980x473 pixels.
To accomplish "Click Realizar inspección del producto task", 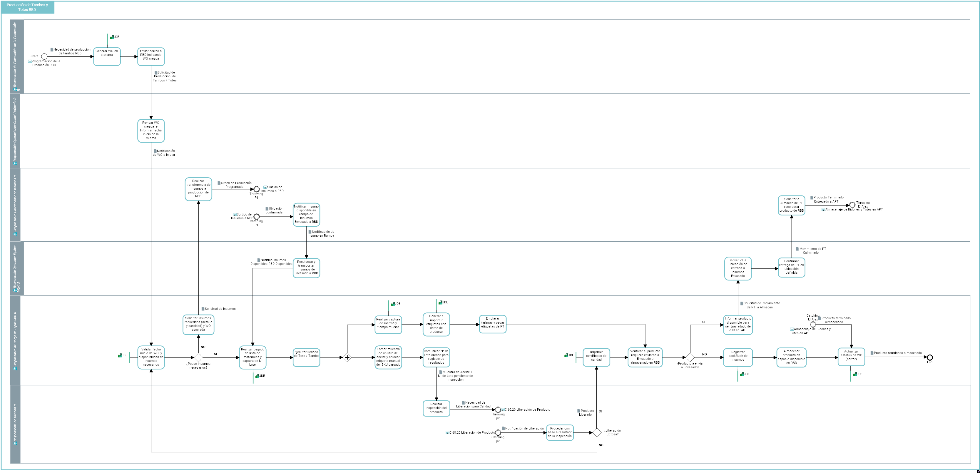I will pos(437,408).
